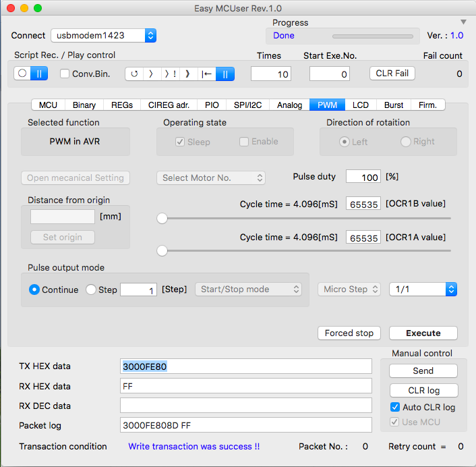
Task: Switch to the MCU tab
Action: pos(48,105)
